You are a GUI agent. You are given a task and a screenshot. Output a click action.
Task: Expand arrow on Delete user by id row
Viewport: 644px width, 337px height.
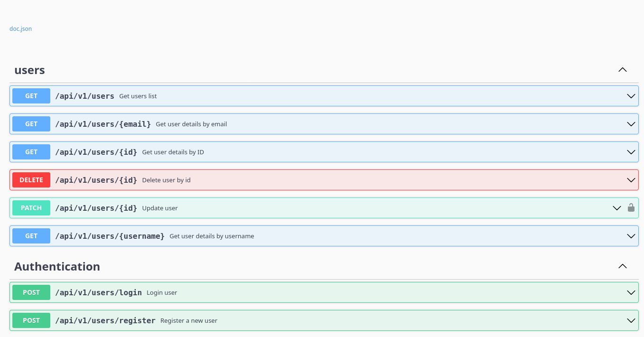631,180
